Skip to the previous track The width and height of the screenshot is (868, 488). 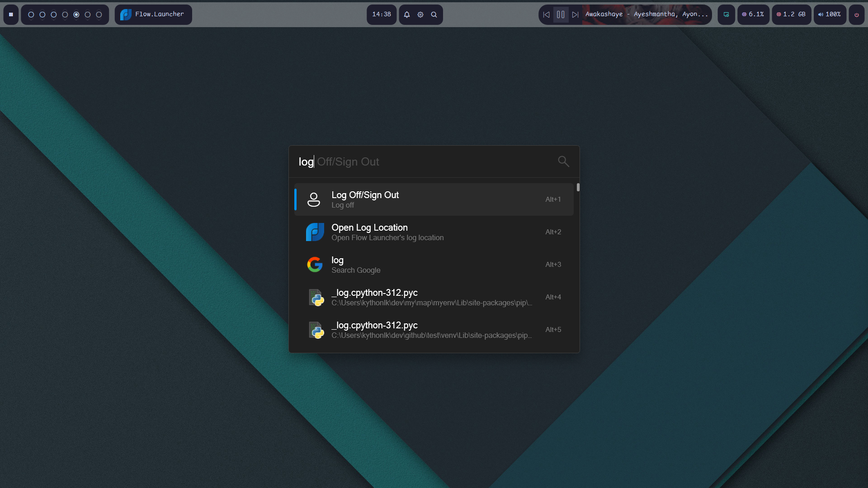pos(546,14)
